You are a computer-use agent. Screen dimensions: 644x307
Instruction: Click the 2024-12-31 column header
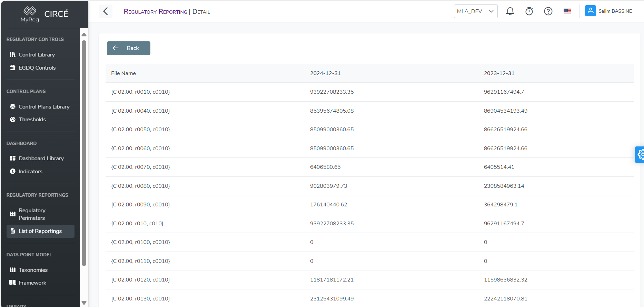[x=325, y=73]
